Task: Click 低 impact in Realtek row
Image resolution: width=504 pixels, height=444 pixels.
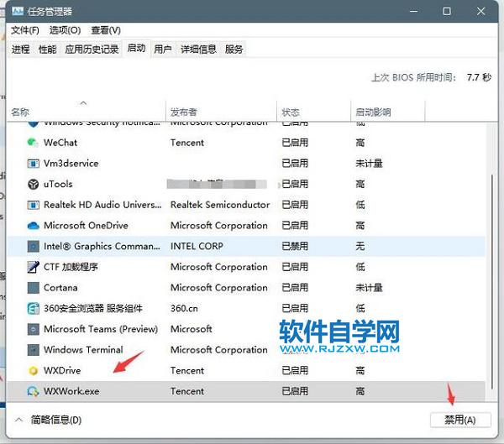Action: click(x=360, y=205)
